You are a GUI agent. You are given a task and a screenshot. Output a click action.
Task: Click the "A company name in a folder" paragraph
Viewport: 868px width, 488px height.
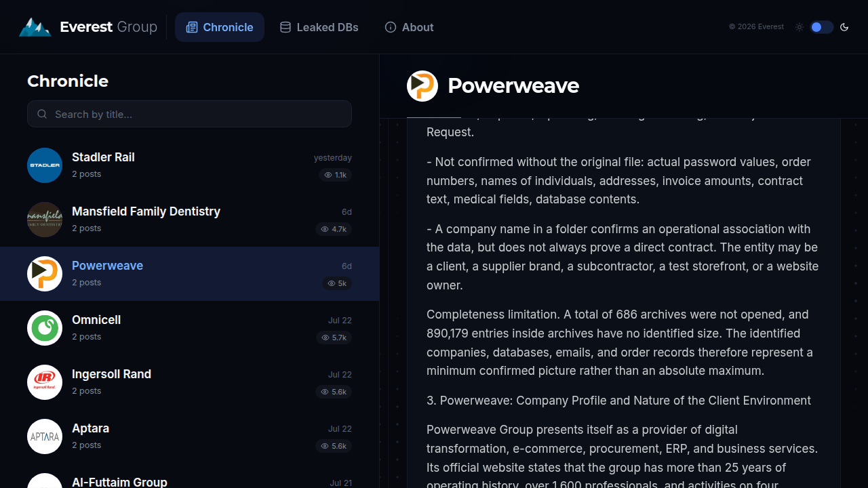(623, 258)
